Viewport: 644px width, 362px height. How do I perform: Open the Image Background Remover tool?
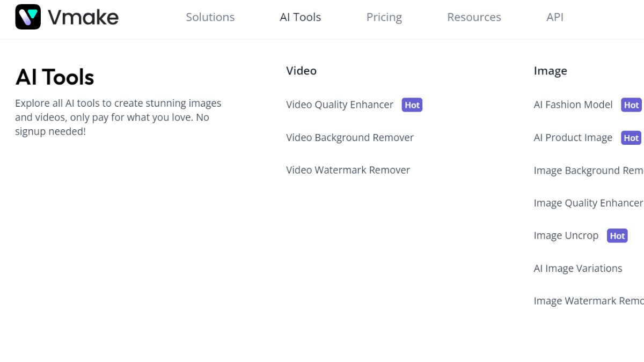(588, 171)
